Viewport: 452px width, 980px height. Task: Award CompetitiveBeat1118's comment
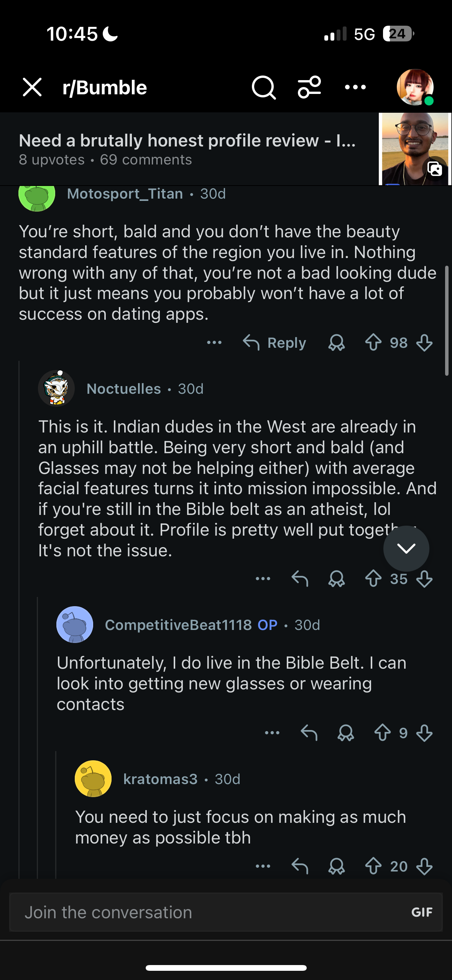pyautogui.click(x=345, y=733)
